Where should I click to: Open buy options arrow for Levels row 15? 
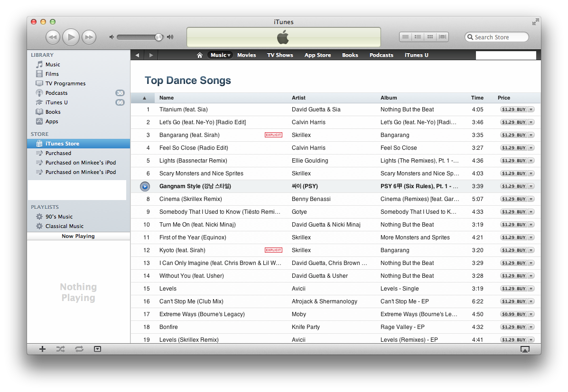(531, 289)
